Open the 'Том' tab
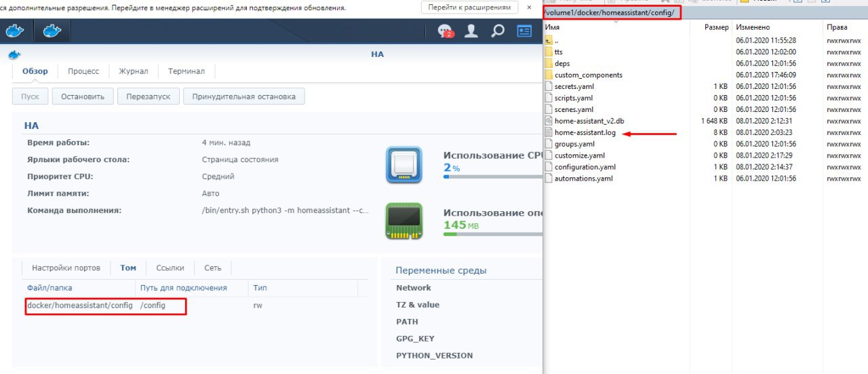This screenshot has width=868, height=374. click(128, 268)
